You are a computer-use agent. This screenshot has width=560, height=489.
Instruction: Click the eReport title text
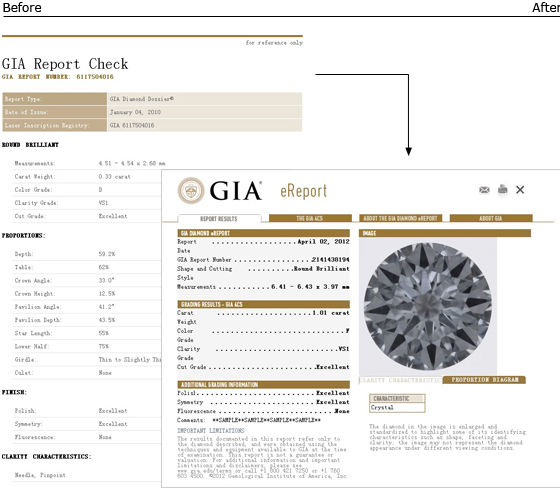(303, 191)
